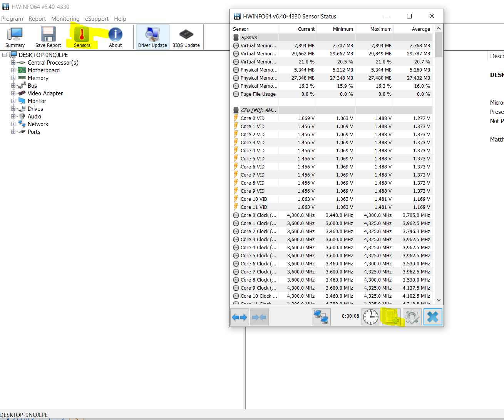Click the Core 0 VID lightning icon
Screen dimensions: 504x420
236,118
